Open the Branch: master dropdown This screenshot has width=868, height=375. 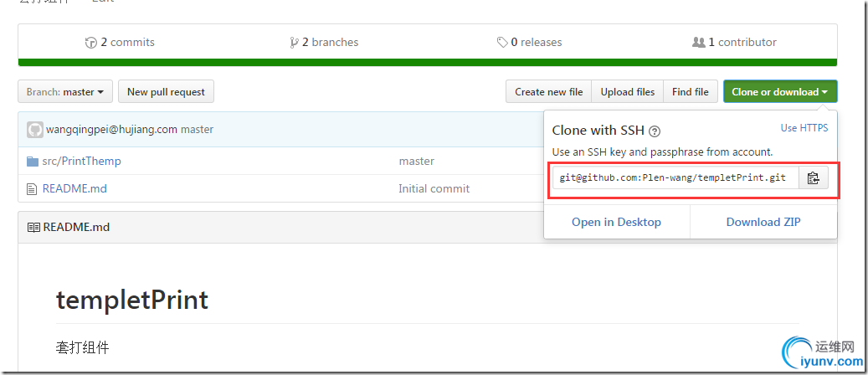coord(65,92)
